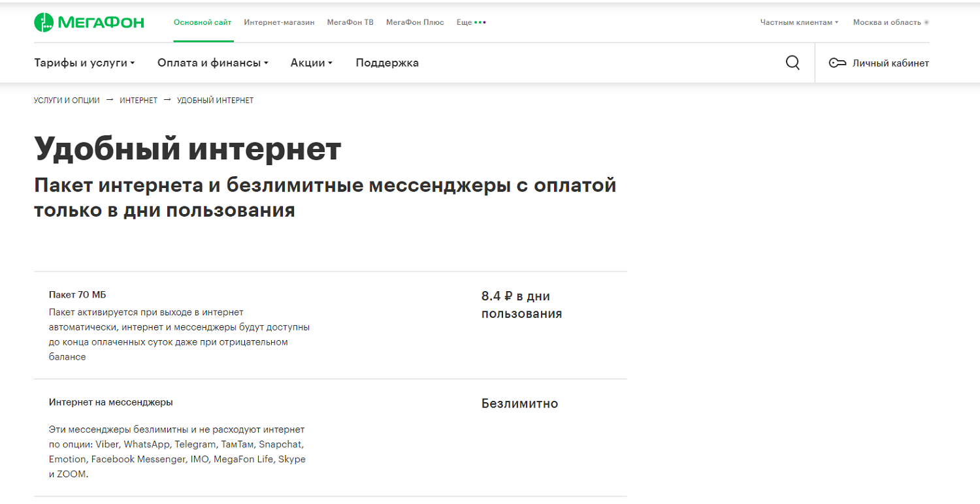
Task: Click the Пакет 70 МБ row title
Action: 77,294
